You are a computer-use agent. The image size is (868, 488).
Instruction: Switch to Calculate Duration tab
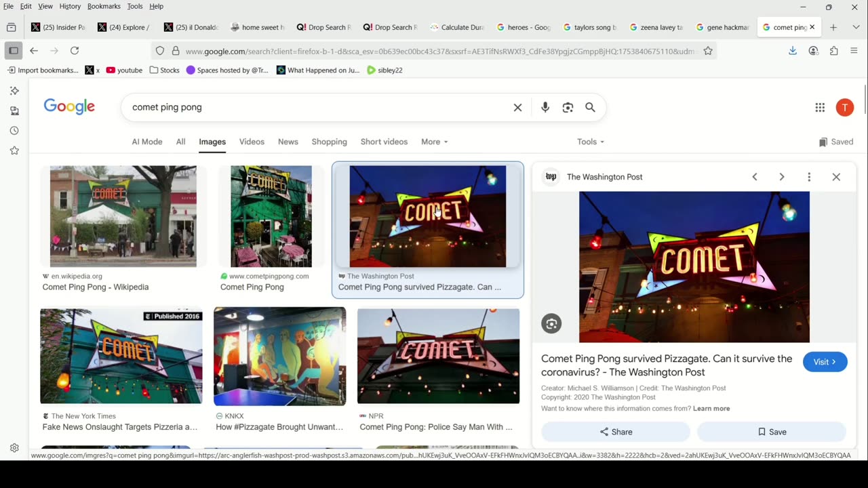457,27
